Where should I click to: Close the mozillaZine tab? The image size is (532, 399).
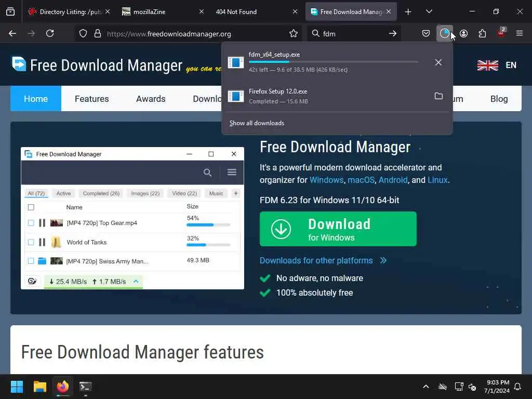(202, 12)
